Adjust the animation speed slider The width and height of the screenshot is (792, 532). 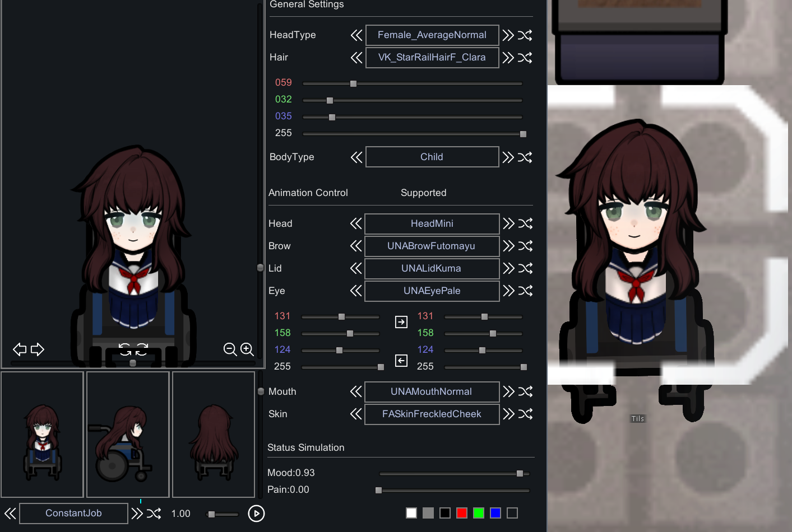coord(223,514)
